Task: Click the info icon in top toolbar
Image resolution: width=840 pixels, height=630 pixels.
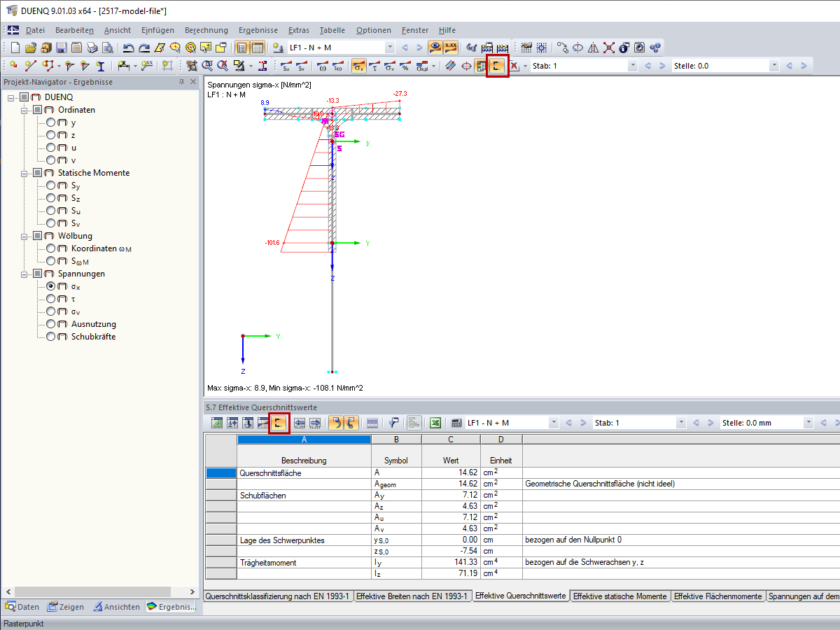Action: 624,48
